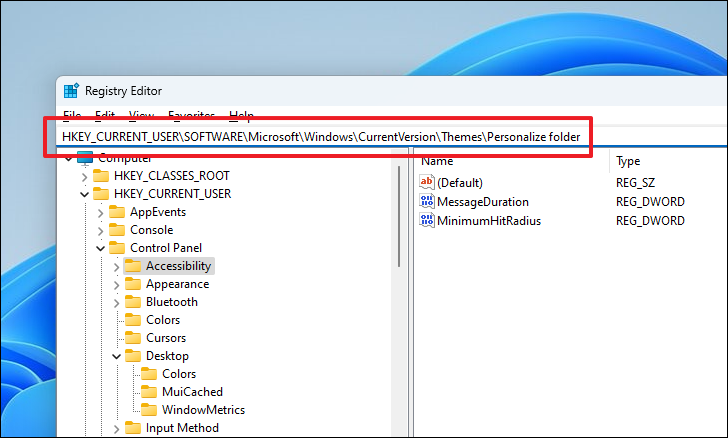Select the HKEY_CURRENT_USER label in tree
728x438 pixels.
[172, 194]
